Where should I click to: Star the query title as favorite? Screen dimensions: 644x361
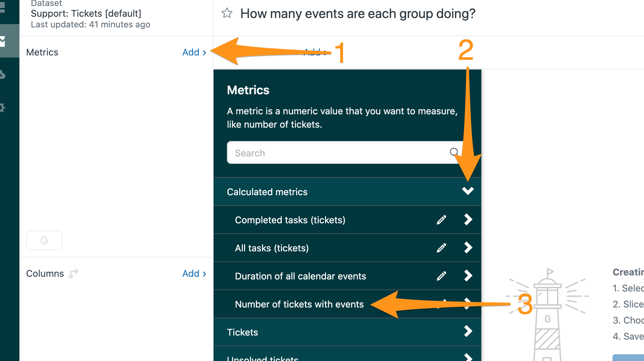pos(227,13)
